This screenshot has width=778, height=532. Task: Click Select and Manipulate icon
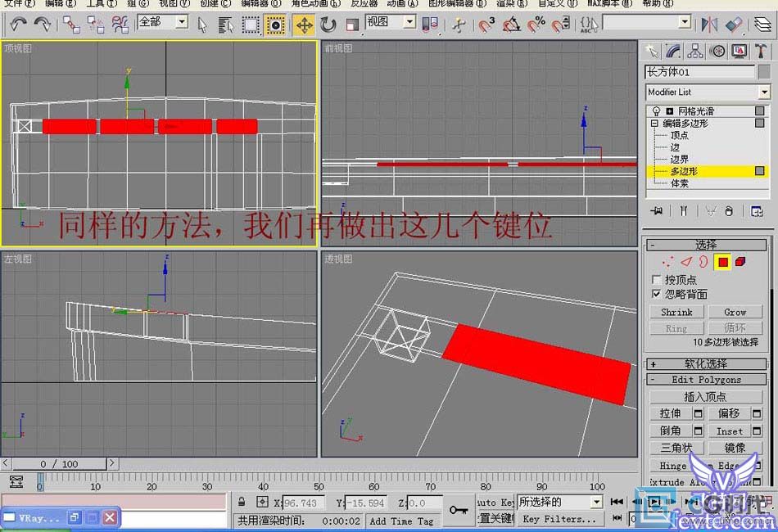(x=459, y=25)
